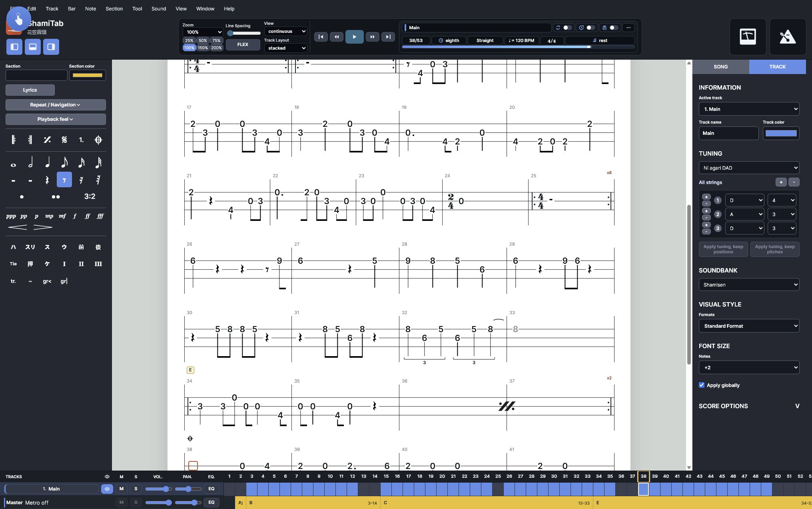Open the tuner tool icon
The image size is (812, 509).
(748, 37)
